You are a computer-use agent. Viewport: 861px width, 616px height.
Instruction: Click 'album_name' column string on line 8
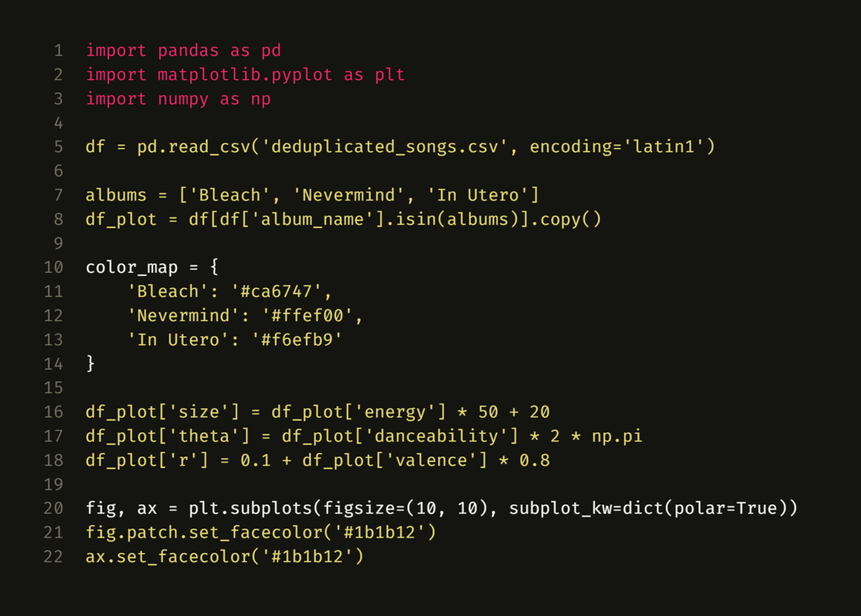pos(312,219)
